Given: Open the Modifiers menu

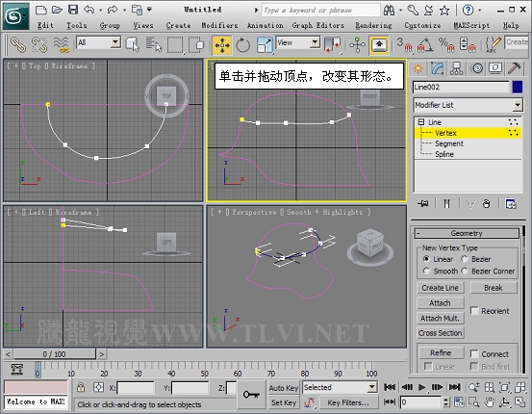Looking at the screenshot, I should point(219,25).
